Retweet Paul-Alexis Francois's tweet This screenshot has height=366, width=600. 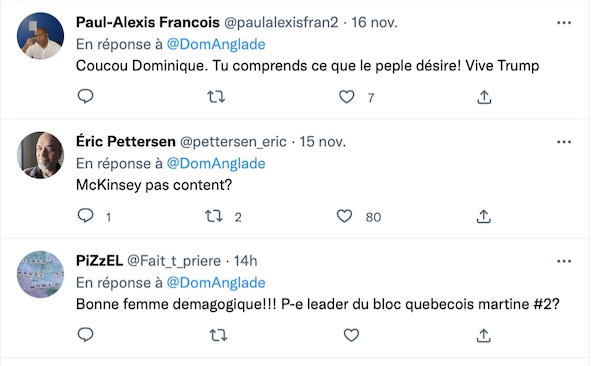[x=216, y=97]
